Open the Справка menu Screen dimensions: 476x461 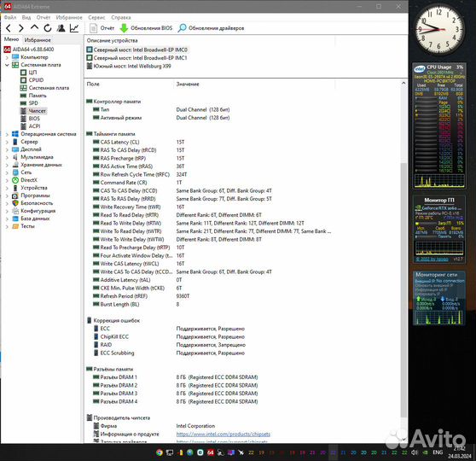point(121,17)
